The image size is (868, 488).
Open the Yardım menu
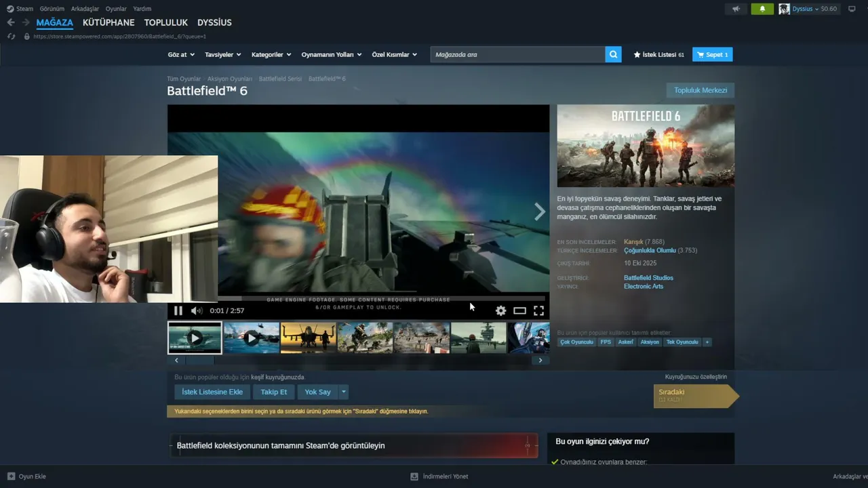tap(142, 9)
